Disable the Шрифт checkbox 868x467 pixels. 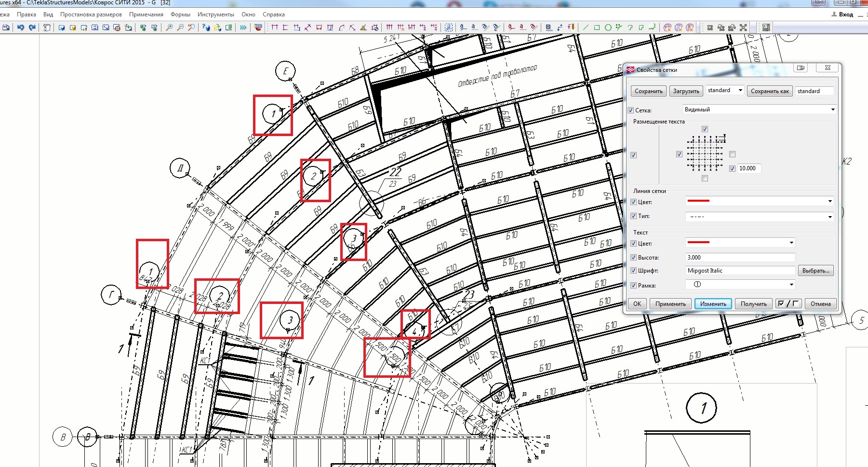click(634, 271)
